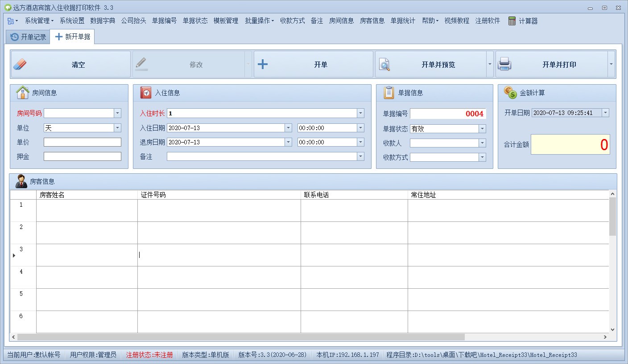The width and height of the screenshot is (628, 364).
Task: Open the 批量操作 menu
Action: tap(259, 21)
